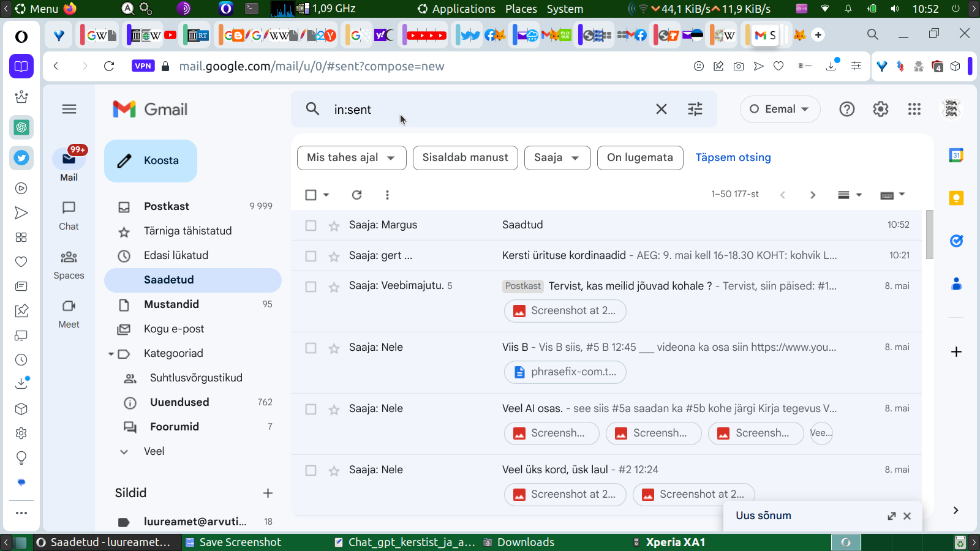The height and width of the screenshot is (551, 980).
Task: Open the Postkast folder
Action: pyautogui.click(x=193, y=206)
